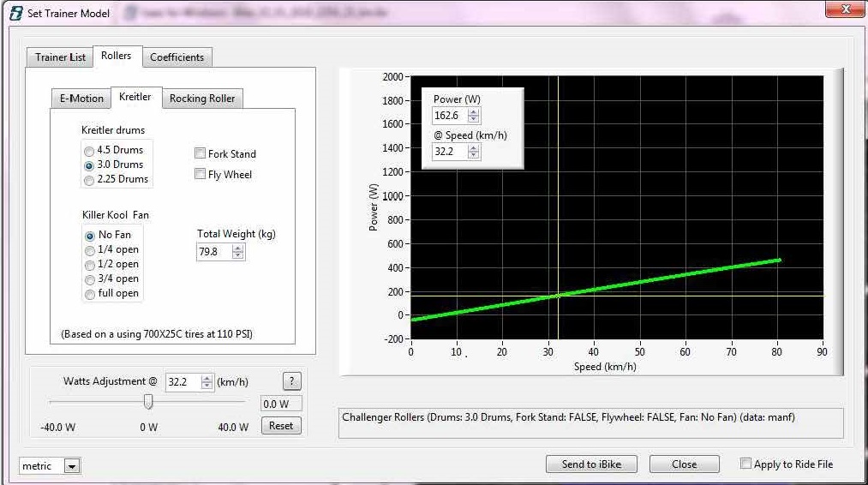Check Apply to Ride File option
The height and width of the screenshot is (485, 868).
[x=746, y=464]
